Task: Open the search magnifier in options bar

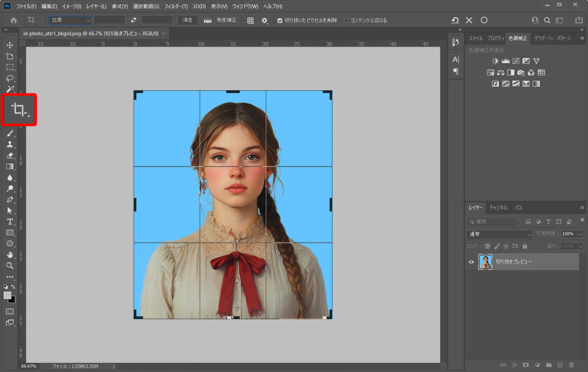Action: 547,20
